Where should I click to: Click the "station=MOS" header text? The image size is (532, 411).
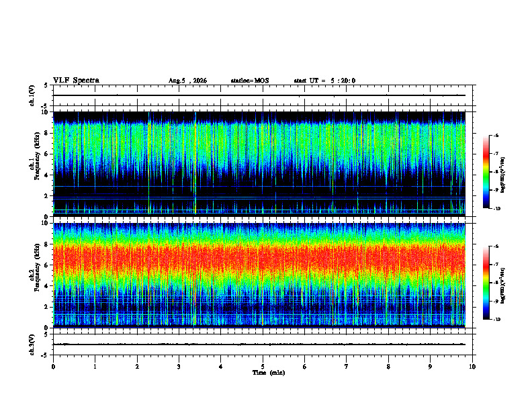pyautogui.click(x=250, y=81)
